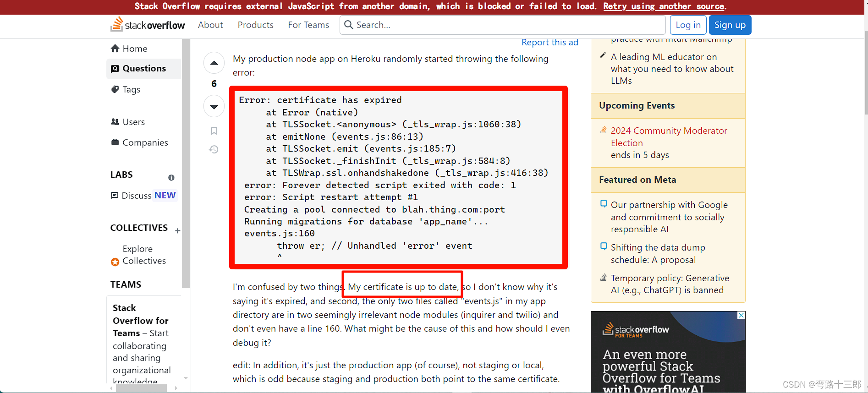Image resolution: width=868 pixels, height=393 pixels.
Task: Open Tags in sidebar
Action: [x=144, y=89]
